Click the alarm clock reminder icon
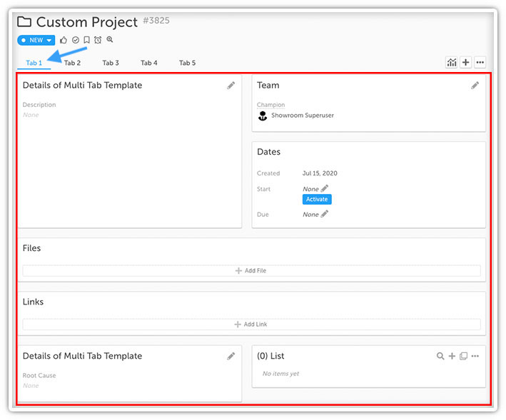 click(98, 41)
